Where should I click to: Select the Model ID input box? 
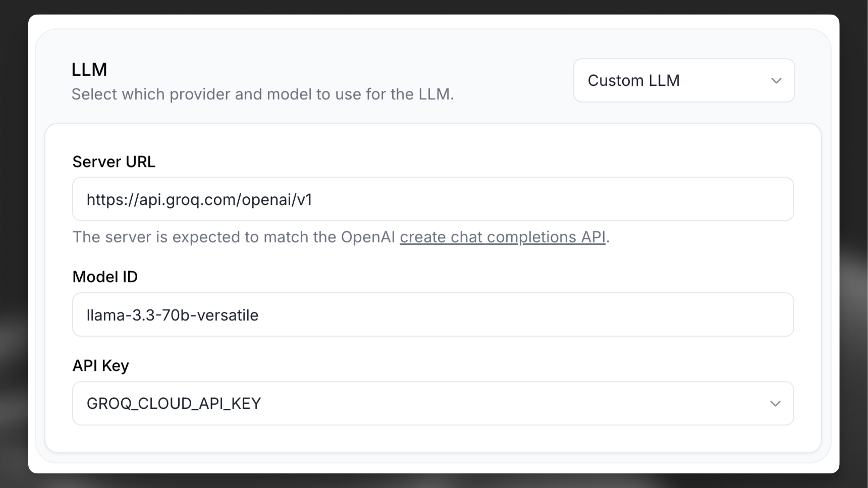point(433,314)
